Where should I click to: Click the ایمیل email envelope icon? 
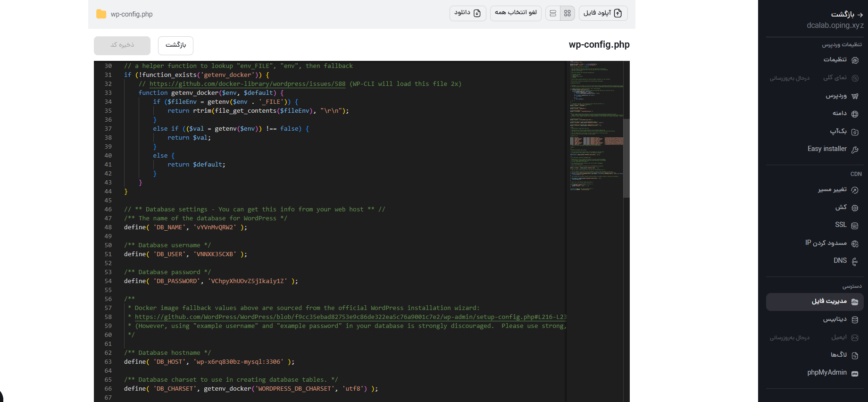(x=855, y=337)
